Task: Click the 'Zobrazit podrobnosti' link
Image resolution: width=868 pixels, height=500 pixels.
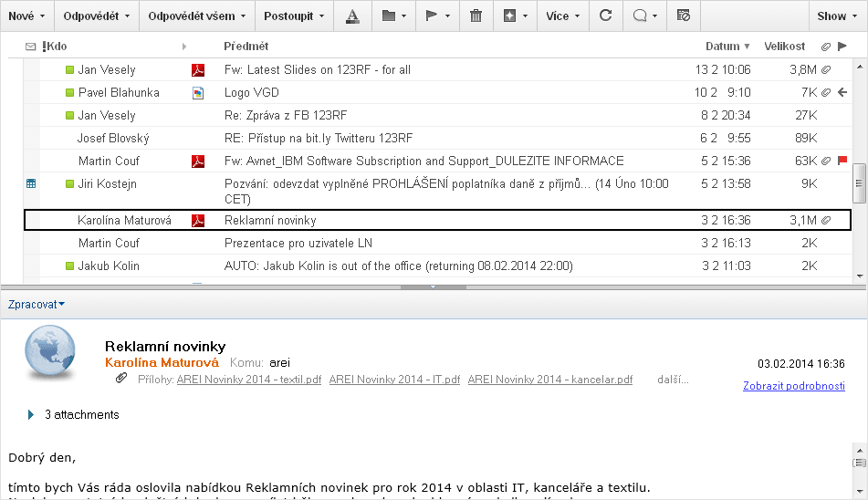Action: (x=793, y=386)
